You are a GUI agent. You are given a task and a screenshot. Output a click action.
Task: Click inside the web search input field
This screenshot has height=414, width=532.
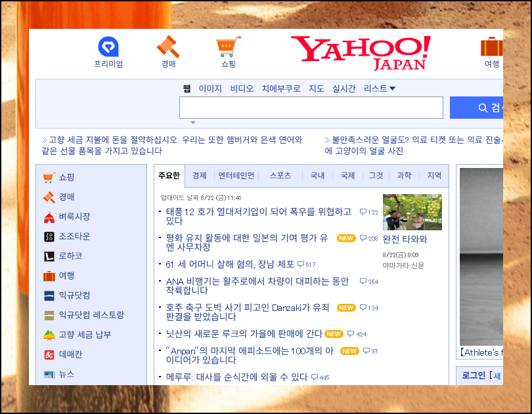[311, 108]
